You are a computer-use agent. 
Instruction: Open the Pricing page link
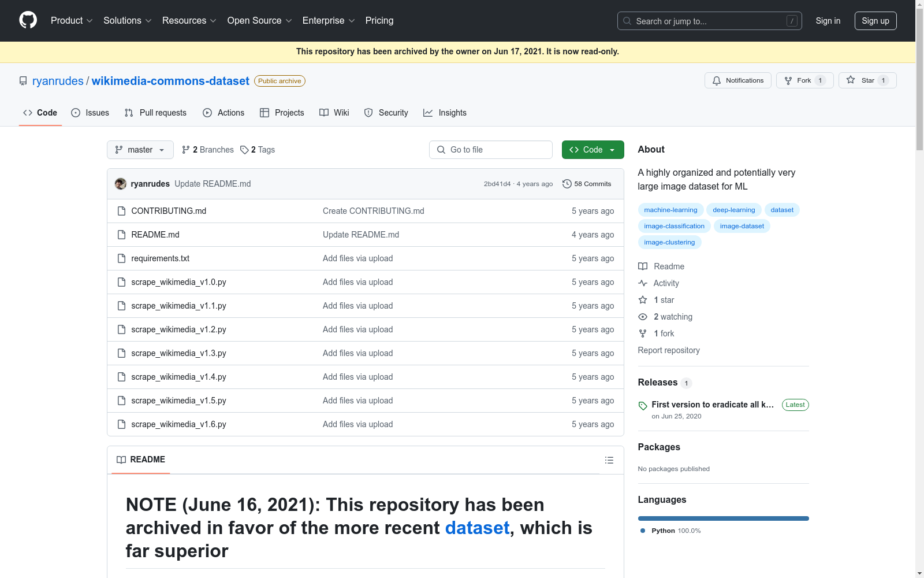click(x=379, y=20)
